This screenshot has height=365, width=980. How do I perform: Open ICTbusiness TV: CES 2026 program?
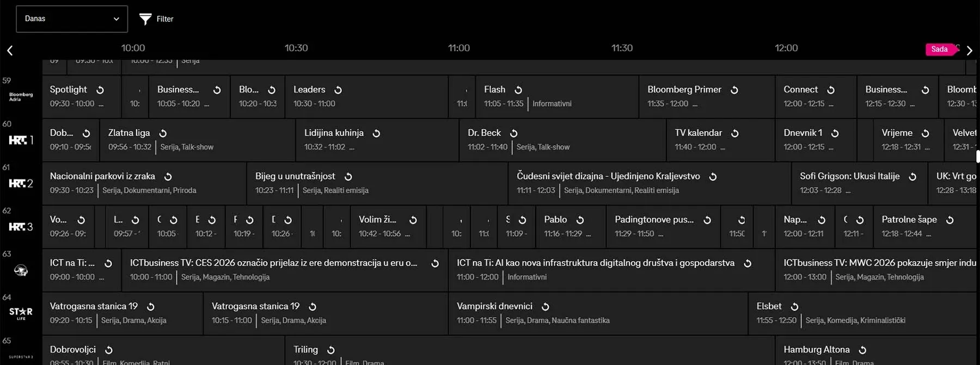coord(285,270)
